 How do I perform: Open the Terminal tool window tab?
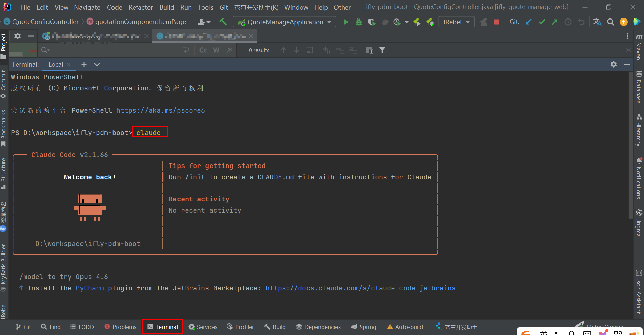coord(162,327)
